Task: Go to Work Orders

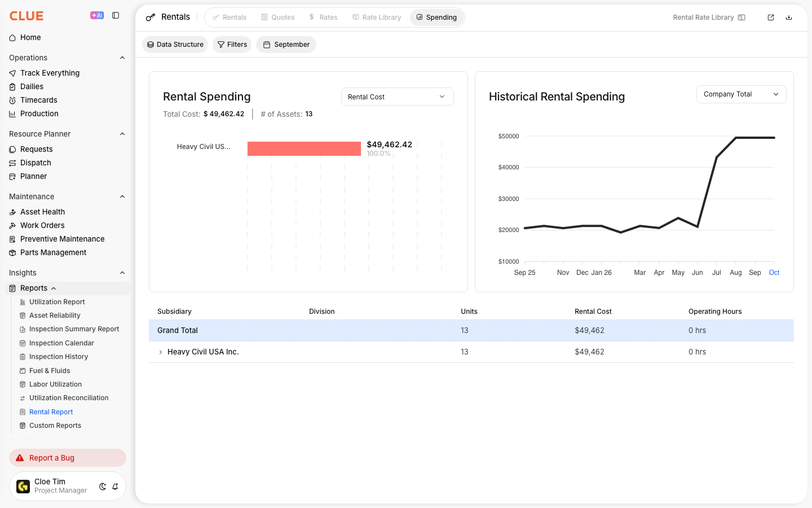Action: point(42,225)
